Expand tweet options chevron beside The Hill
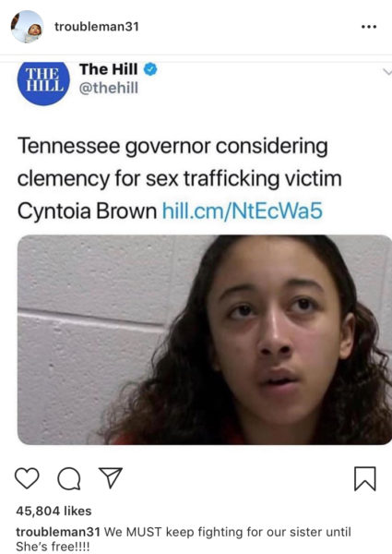The image size is (392, 554). [387, 72]
